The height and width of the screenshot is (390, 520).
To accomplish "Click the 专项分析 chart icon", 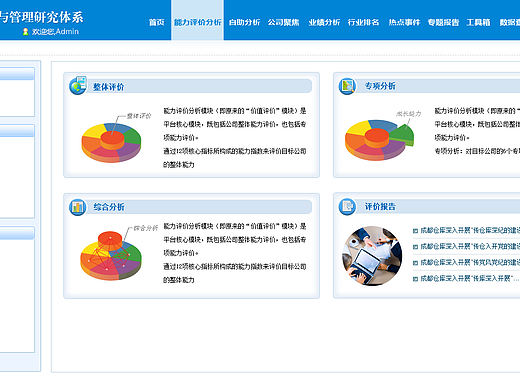I will 347,86.
